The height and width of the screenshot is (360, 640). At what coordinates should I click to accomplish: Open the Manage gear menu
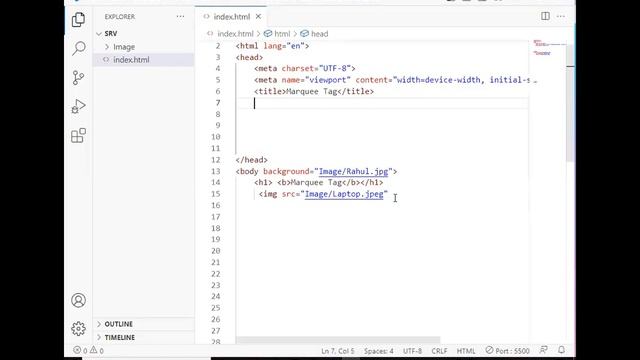tap(78, 329)
